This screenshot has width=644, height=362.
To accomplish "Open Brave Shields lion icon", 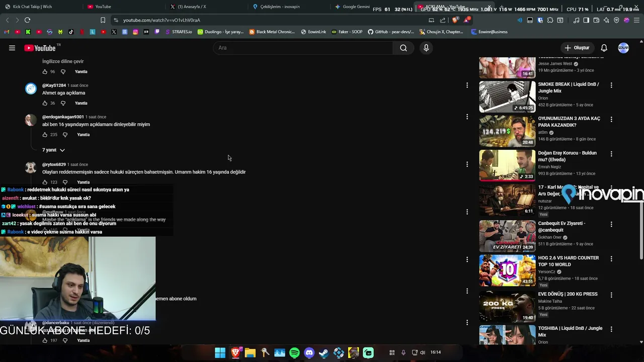I will point(455,20).
